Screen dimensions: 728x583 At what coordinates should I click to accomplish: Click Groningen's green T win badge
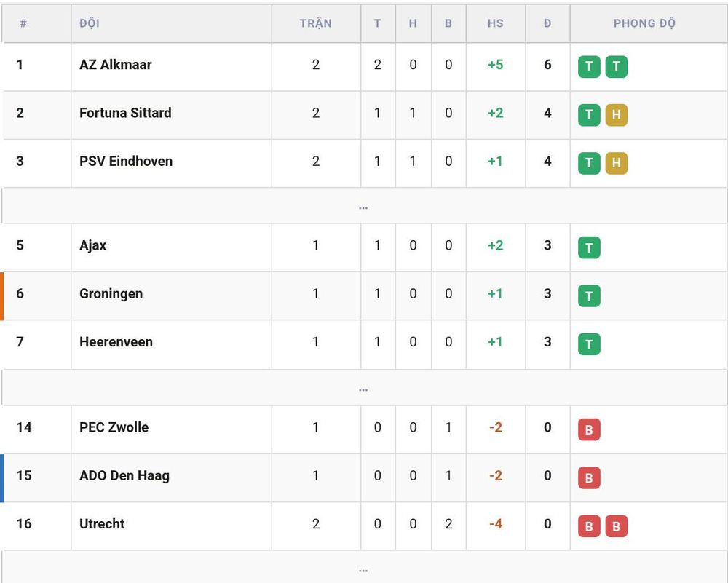pos(589,296)
